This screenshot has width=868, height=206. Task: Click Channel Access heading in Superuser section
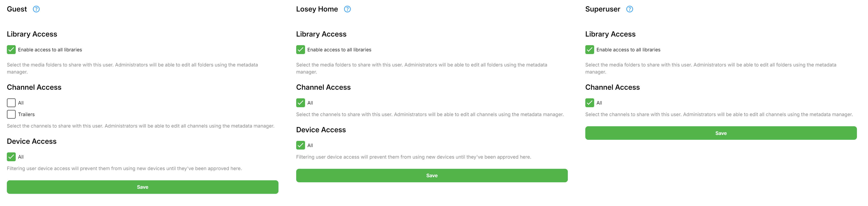pos(612,87)
